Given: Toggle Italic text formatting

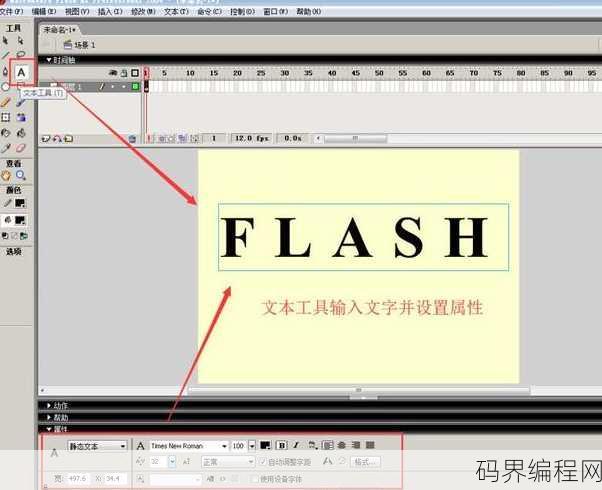Looking at the screenshot, I should point(296,445).
